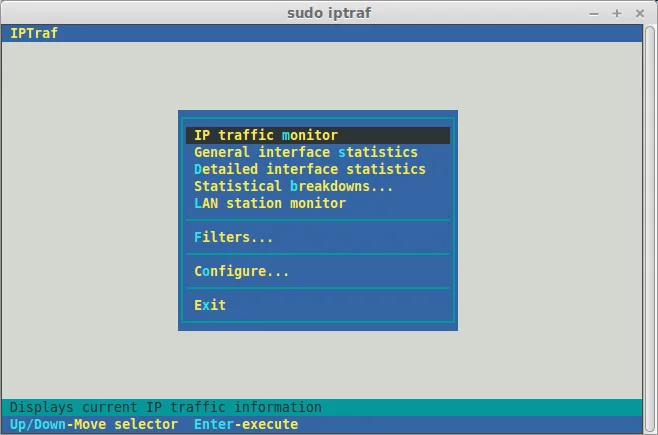Viewport: 658px width, 435px height.
Task: Click the IPTraf header label
Action: coord(34,33)
